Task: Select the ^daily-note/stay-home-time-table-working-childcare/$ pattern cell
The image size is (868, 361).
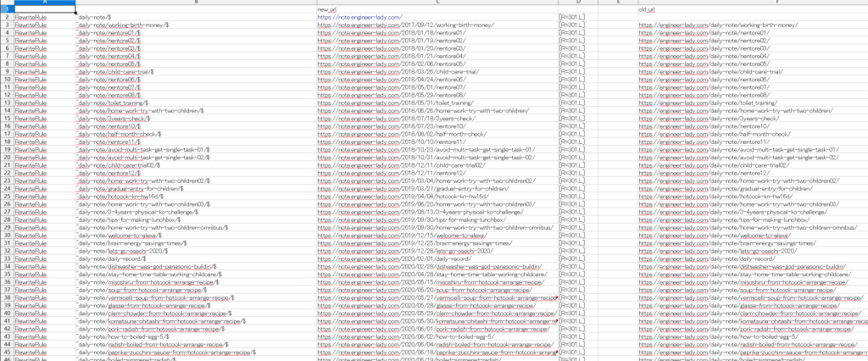Action: [196, 274]
